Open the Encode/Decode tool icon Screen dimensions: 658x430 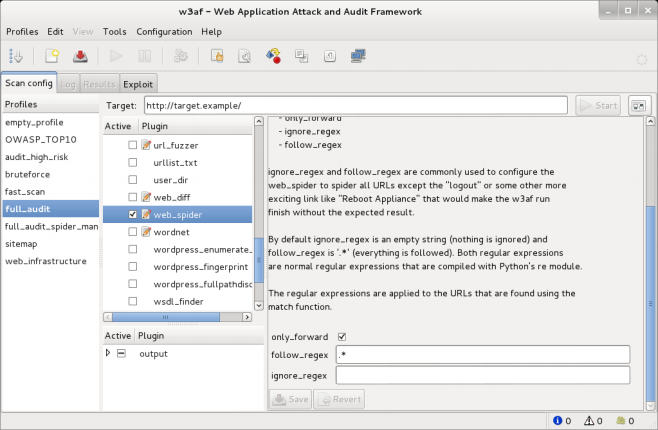(272, 57)
